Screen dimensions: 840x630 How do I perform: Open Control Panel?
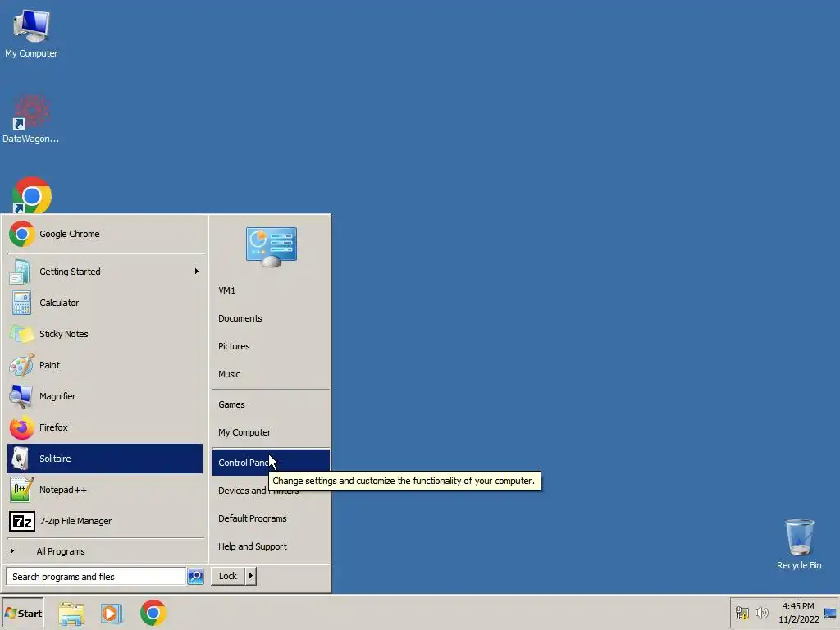(271, 463)
